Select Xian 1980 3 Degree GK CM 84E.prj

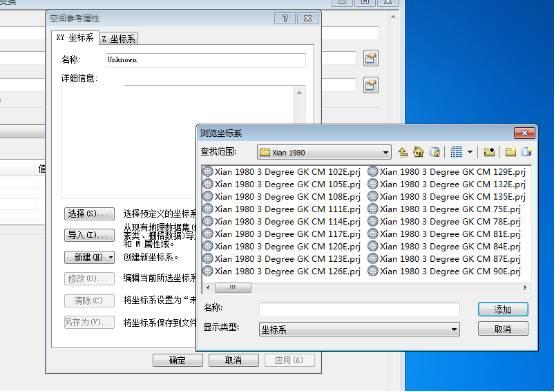pyautogui.click(x=444, y=246)
